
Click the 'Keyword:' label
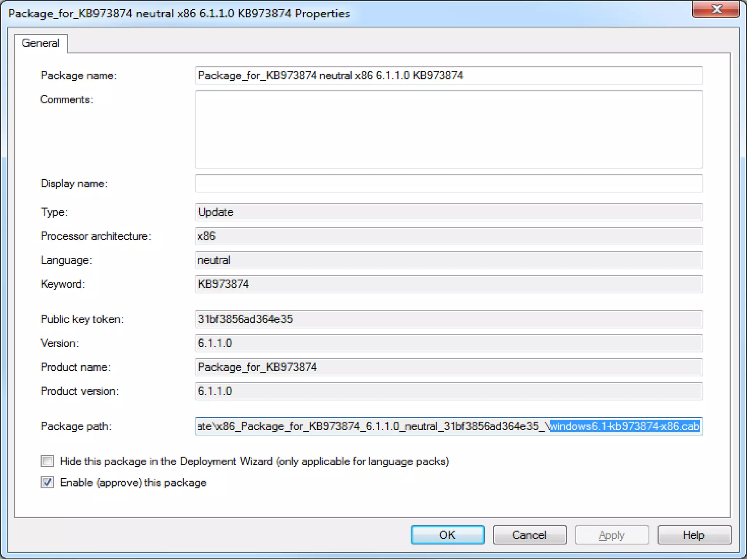pyautogui.click(x=63, y=284)
